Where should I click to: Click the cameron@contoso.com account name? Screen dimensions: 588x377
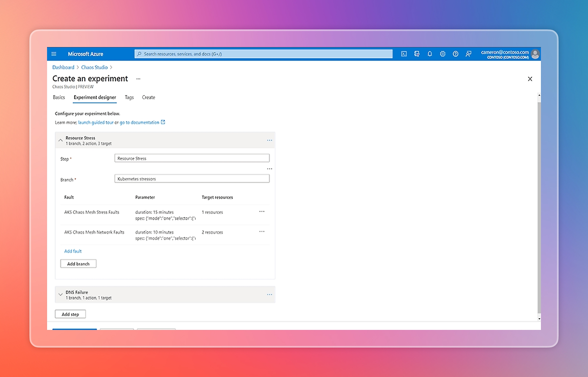[505, 52]
